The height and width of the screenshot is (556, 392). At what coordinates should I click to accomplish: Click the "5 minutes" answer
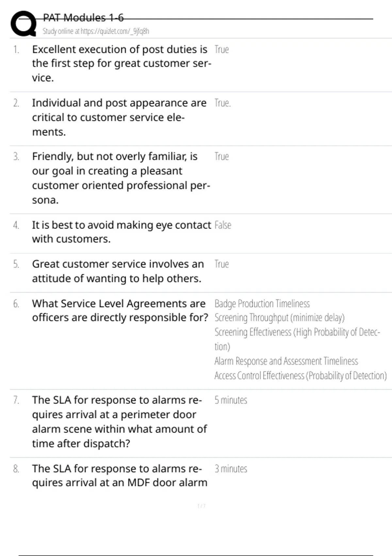click(x=231, y=400)
